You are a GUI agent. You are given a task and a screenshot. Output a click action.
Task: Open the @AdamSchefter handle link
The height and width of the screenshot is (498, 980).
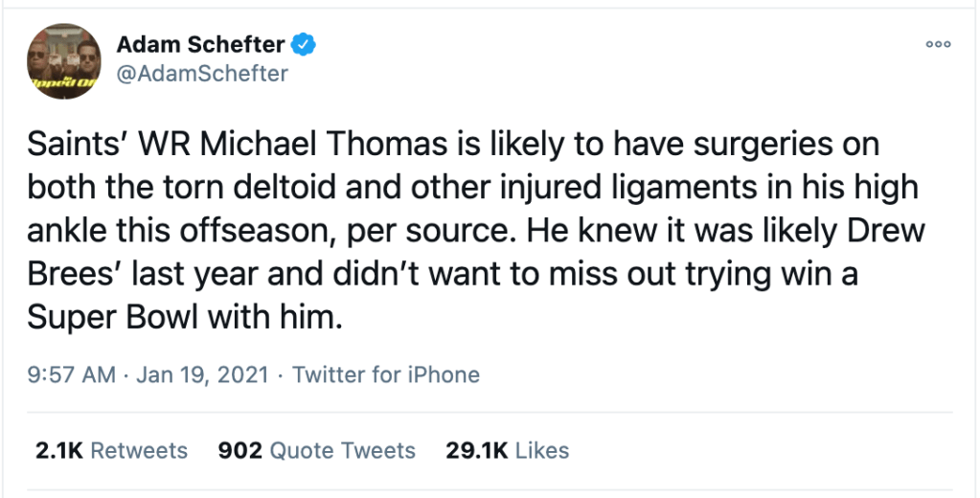click(202, 74)
